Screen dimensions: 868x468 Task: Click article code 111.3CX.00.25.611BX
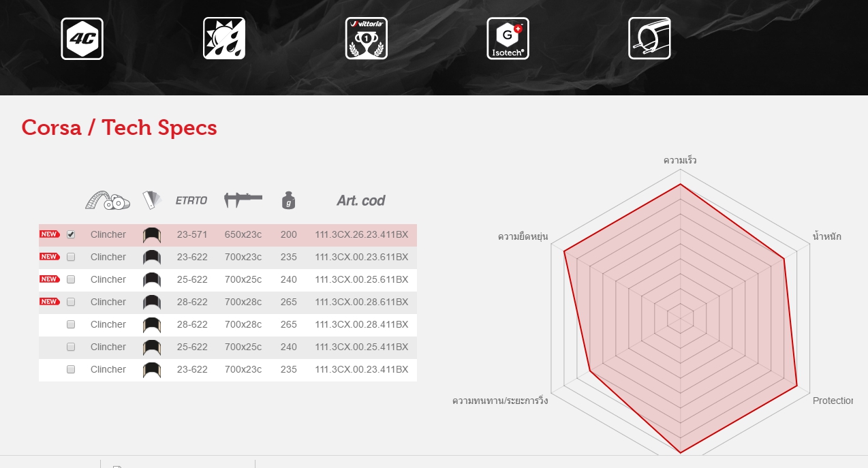(x=362, y=279)
